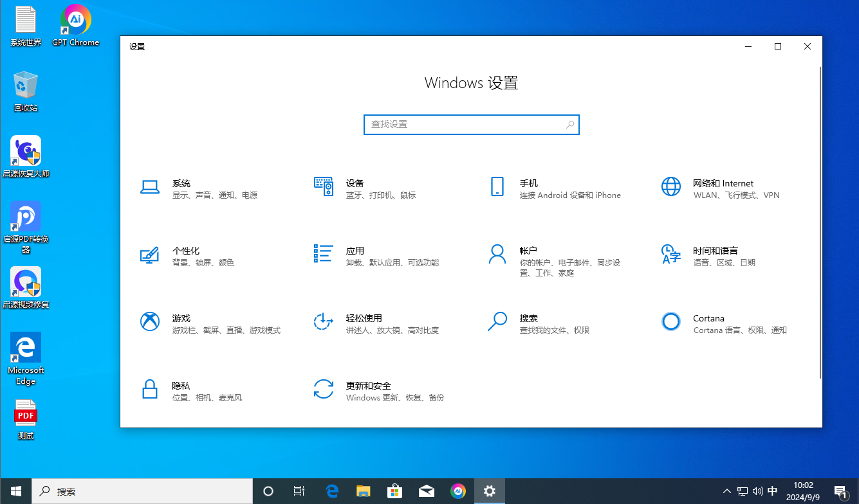Open the 时间和语言 clock icon

(x=671, y=254)
